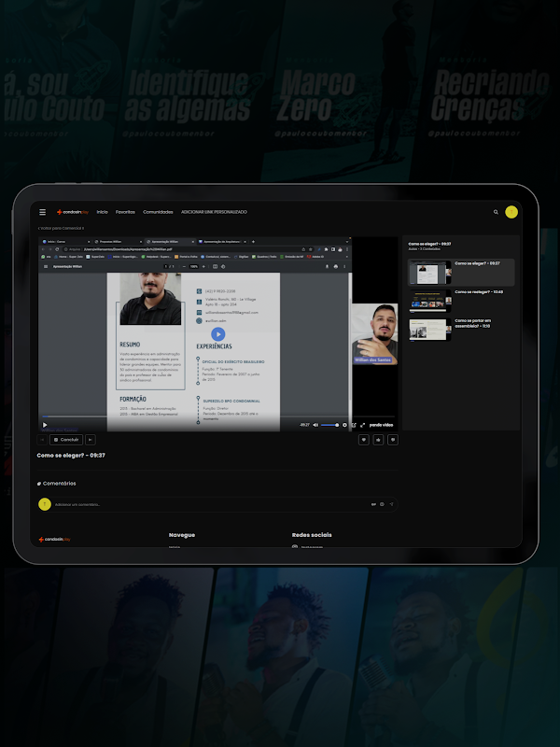The height and width of the screenshot is (747, 560).
Task: Dislike the lesson with thumbs-down icon
Action: coord(392,440)
